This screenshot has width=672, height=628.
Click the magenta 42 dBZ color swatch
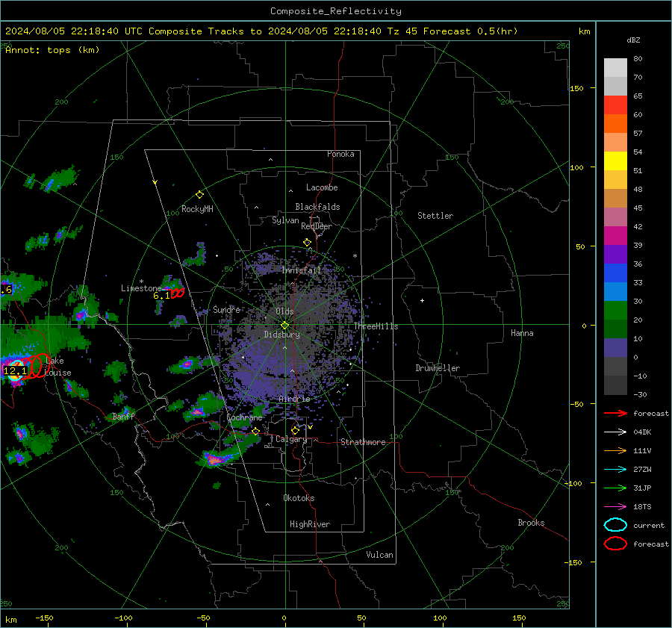[615, 236]
